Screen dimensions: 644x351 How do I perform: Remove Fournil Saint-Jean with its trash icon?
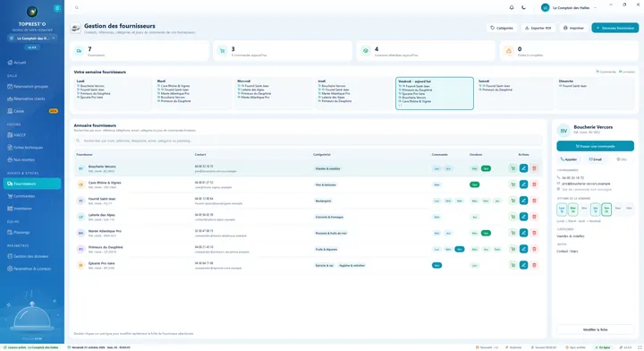534,201
